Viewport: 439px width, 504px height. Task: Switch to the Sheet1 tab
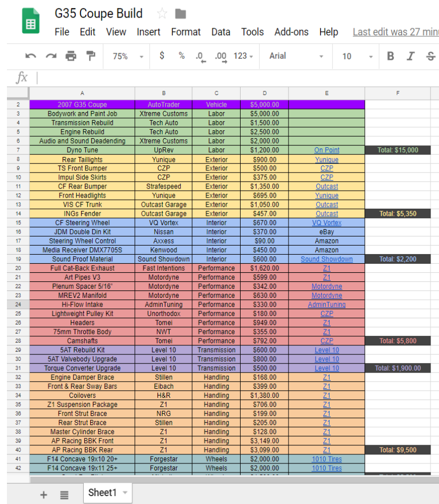click(102, 493)
